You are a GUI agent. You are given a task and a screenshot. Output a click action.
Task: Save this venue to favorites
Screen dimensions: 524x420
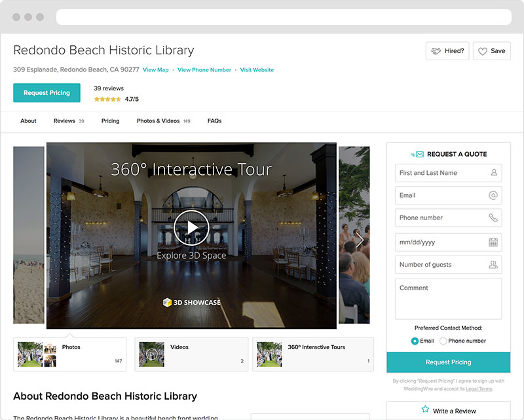click(492, 51)
